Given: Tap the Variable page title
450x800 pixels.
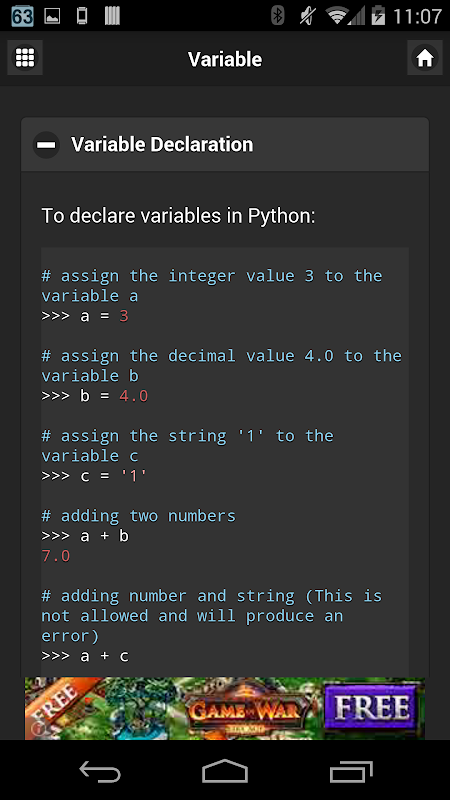Looking at the screenshot, I should tap(225, 59).
